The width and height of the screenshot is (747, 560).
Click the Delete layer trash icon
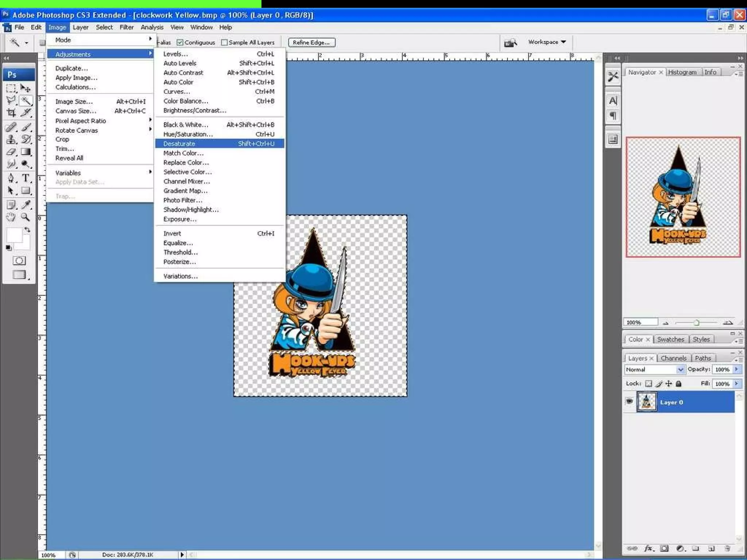coord(727,548)
